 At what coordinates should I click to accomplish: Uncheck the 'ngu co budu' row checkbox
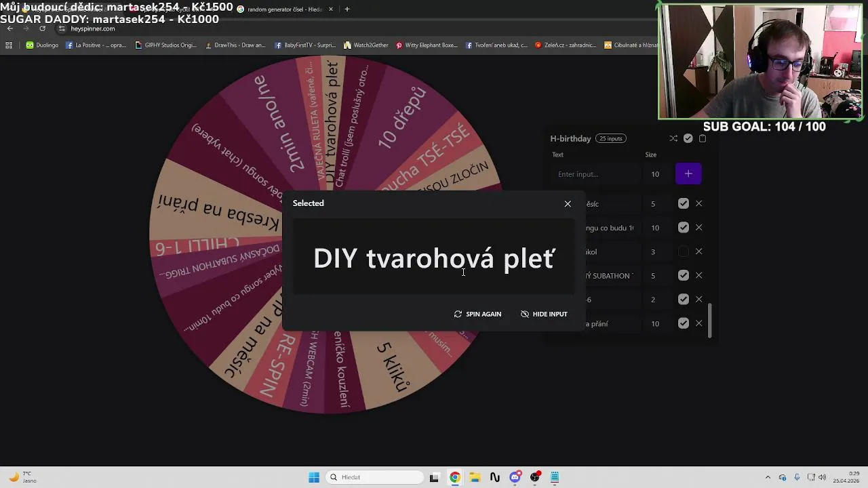click(x=683, y=228)
